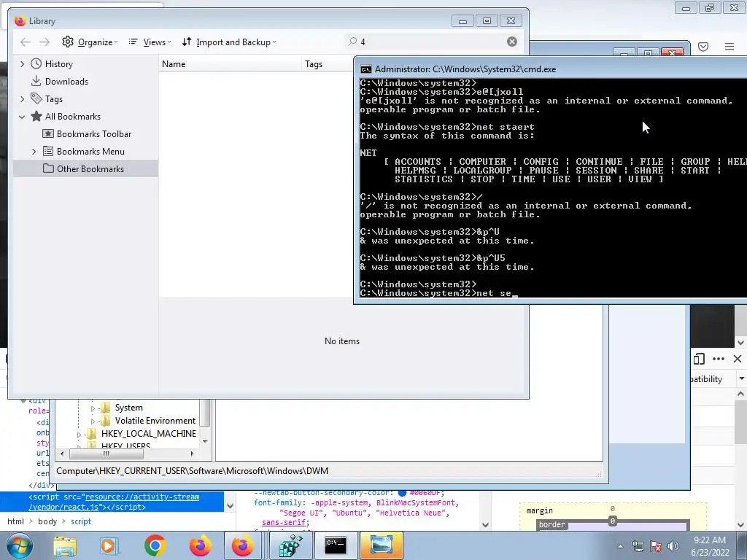Viewport: 747px width, 560px height.
Task: Clear the Library search text
Action: (x=512, y=42)
